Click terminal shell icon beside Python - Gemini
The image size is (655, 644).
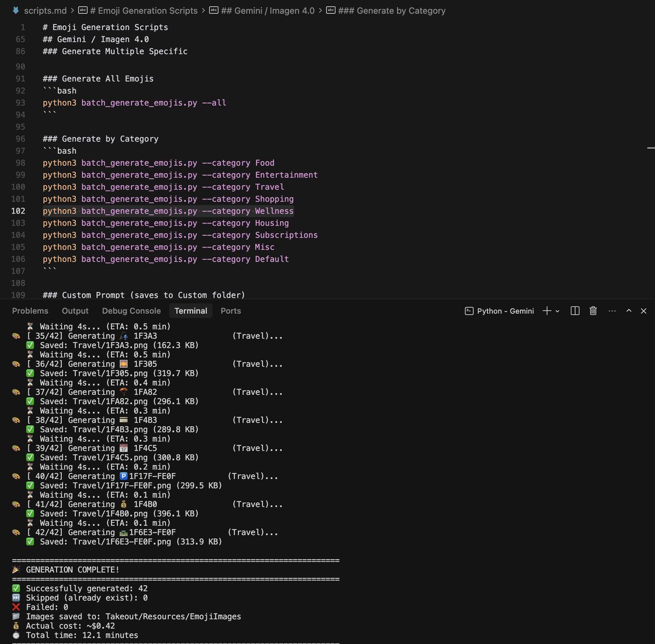pos(469,311)
